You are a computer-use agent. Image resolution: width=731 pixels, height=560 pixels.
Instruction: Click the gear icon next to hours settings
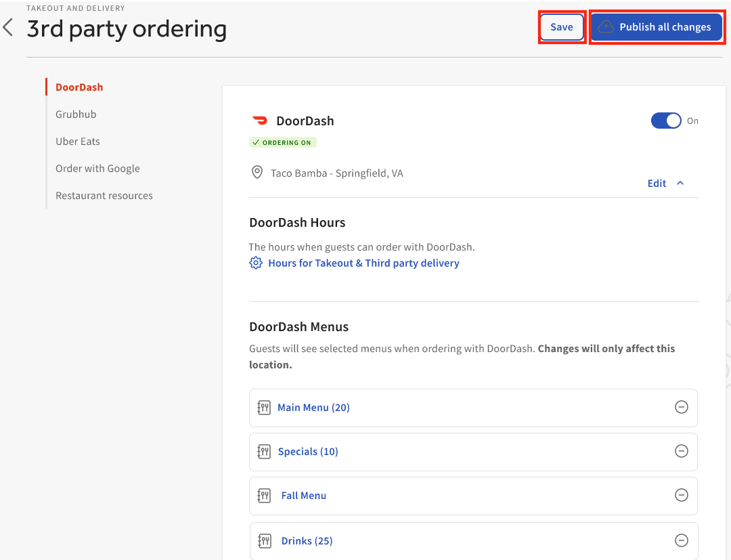[256, 263]
